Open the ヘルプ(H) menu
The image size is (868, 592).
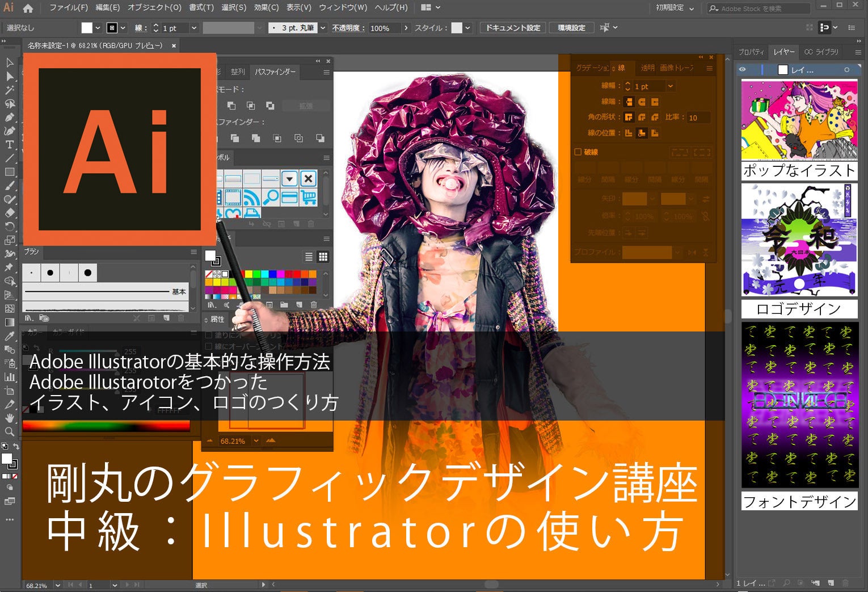[391, 8]
